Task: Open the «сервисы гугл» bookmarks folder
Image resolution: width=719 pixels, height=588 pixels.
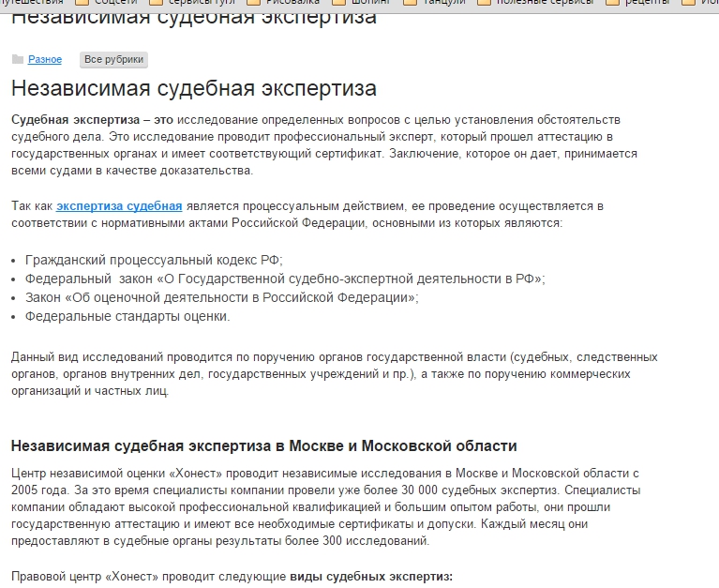Action: [x=192, y=2]
